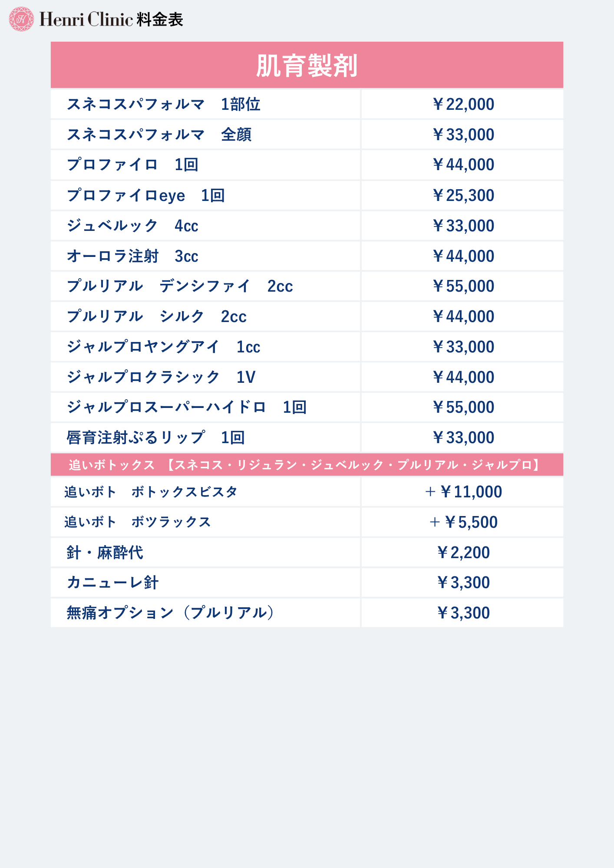Click the ジュベルック 4cc item

(132, 226)
